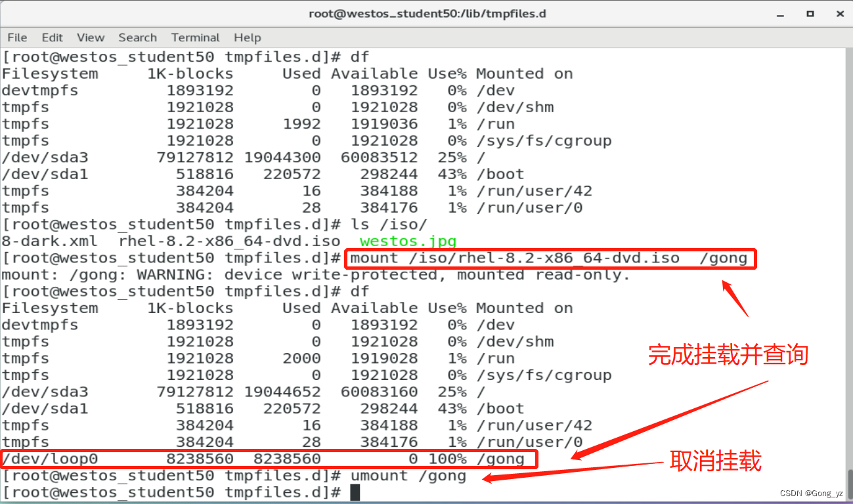853x504 pixels.
Task: Open the Search menu
Action: [137, 37]
